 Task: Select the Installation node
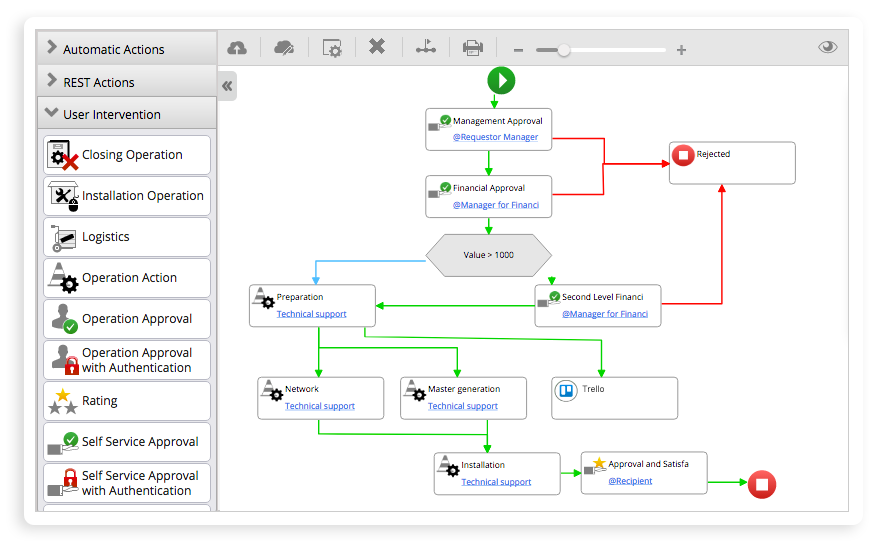tap(497, 474)
